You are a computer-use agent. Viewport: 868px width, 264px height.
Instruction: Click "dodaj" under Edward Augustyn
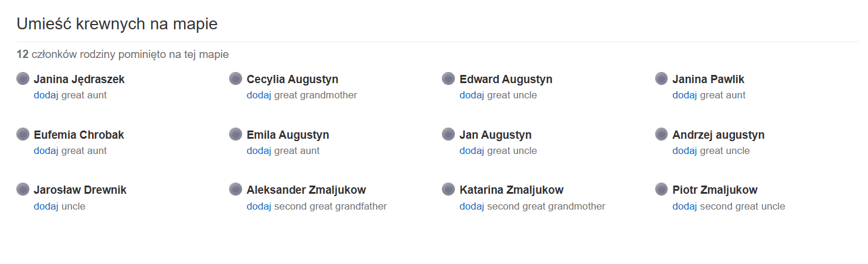[x=472, y=95]
